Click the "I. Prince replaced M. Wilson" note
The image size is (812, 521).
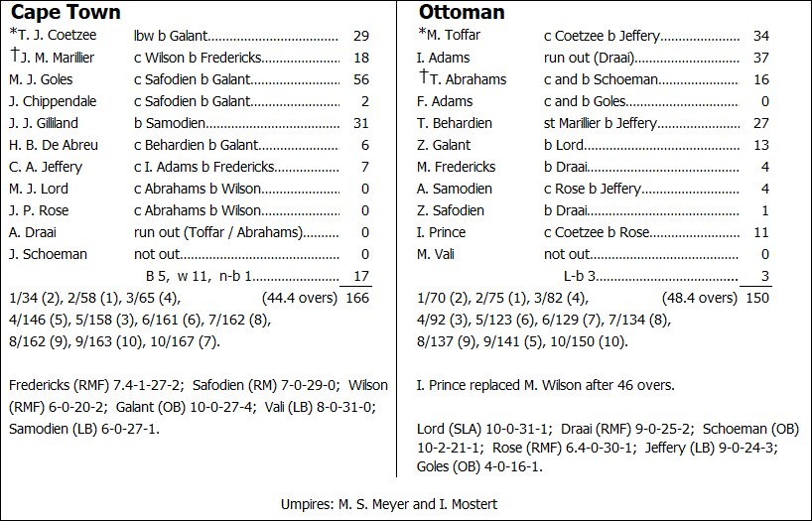pos(546,385)
